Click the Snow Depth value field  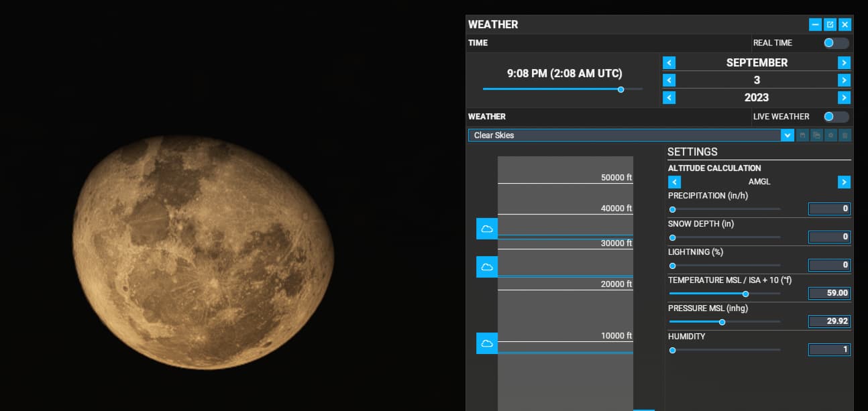point(829,237)
